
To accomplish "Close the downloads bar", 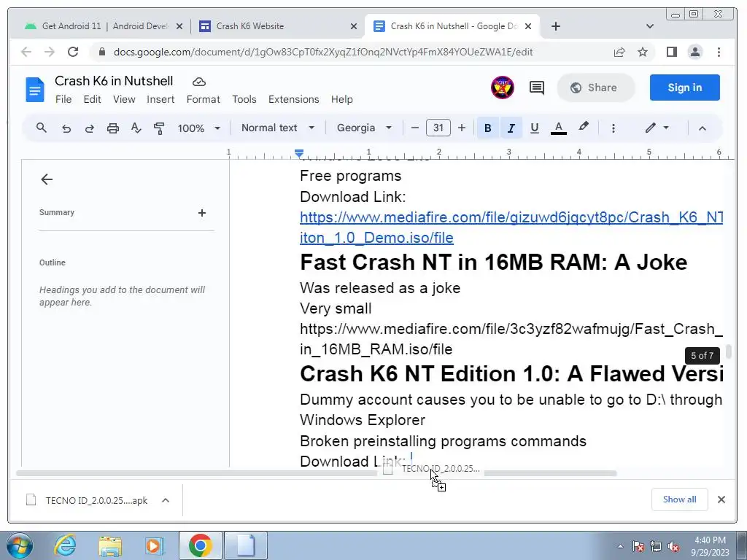I will click(x=721, y=499).
